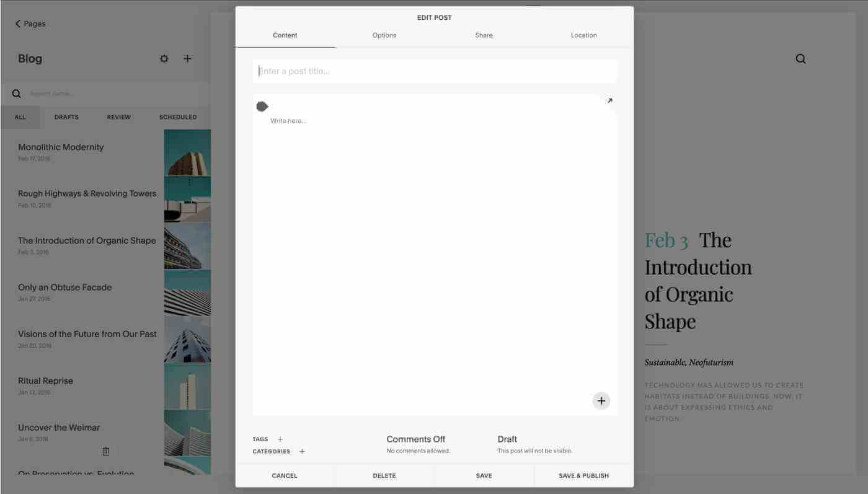Switch to the Options tab
The height and width of the screenshot is (494, 868).
click(x=384, y=35)
